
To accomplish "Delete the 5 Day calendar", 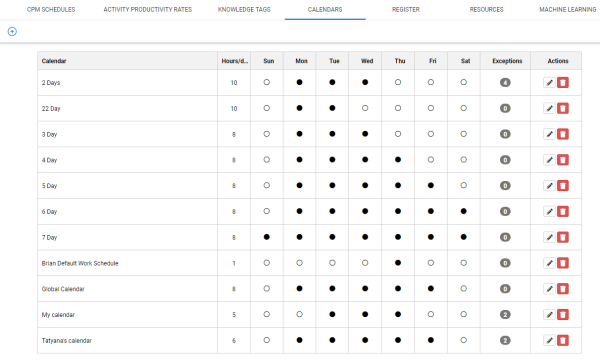I will pyautogui.click(x=563, y=186).
